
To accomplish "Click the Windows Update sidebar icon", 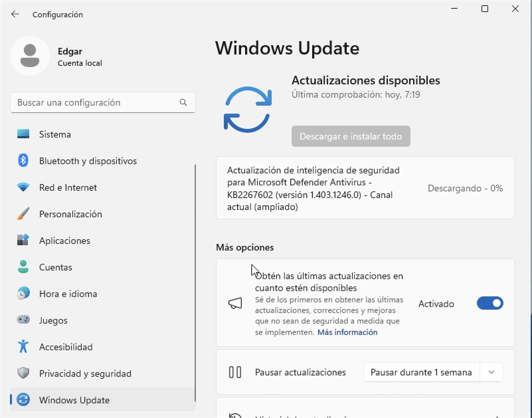I will click(23, 399).
